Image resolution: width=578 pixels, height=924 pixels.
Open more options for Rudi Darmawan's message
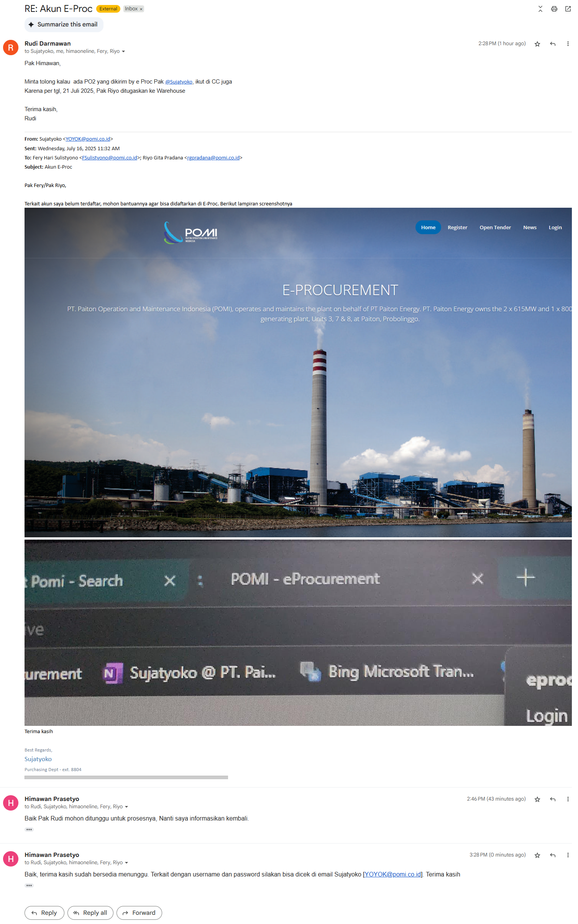click(x=568, y=44)
